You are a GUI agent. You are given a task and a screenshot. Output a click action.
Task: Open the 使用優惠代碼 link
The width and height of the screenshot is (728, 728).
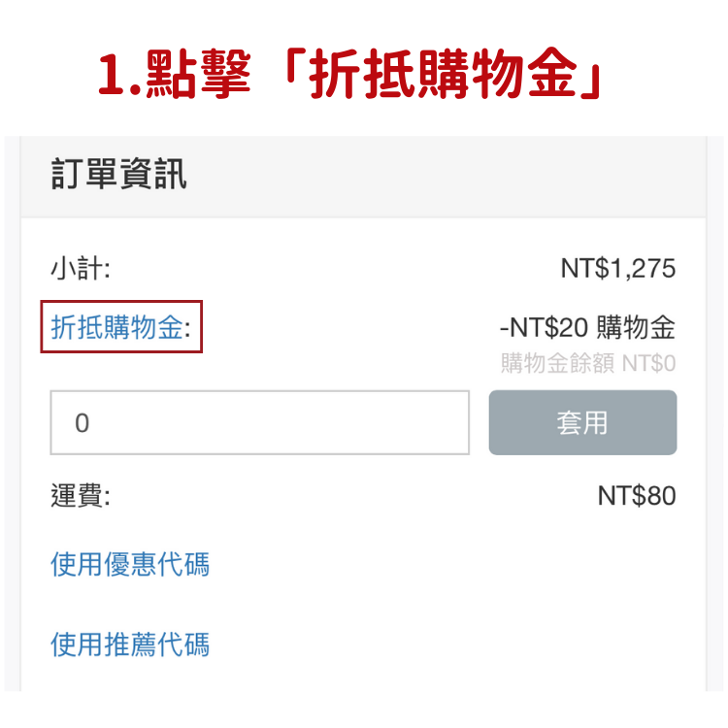pos(129,564)
